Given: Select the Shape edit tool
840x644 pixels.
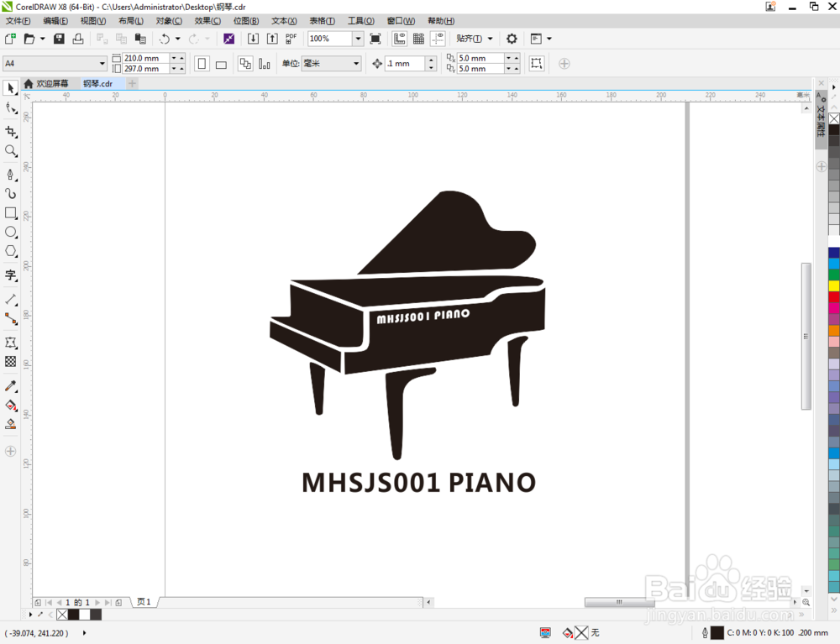Looking at the screenshot, I should [x=10, y=108].
